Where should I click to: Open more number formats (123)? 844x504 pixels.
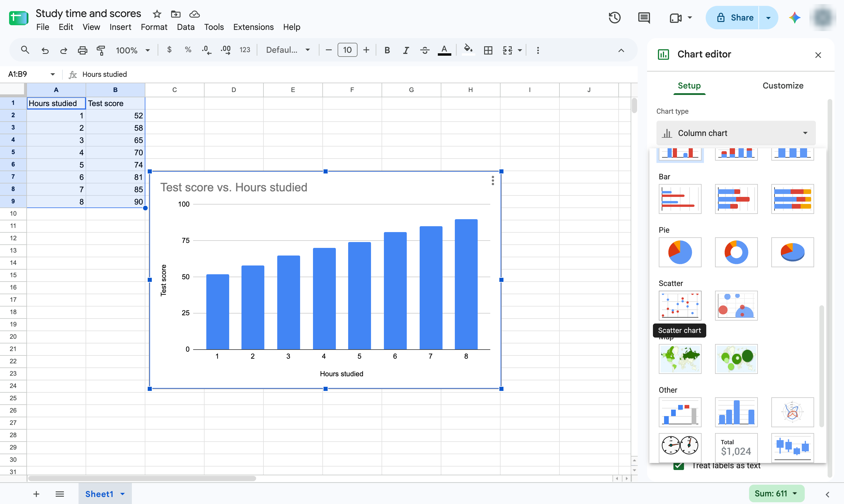(244, 50)
